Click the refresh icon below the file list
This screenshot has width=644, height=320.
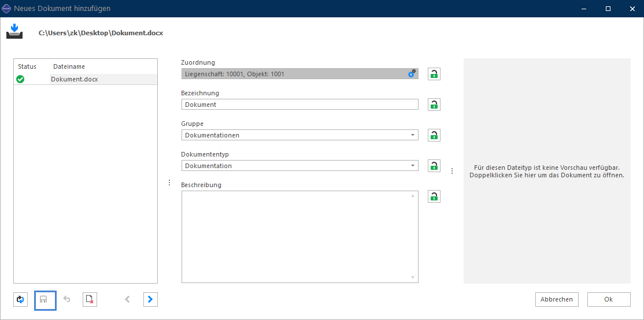[x=21, y=299]
